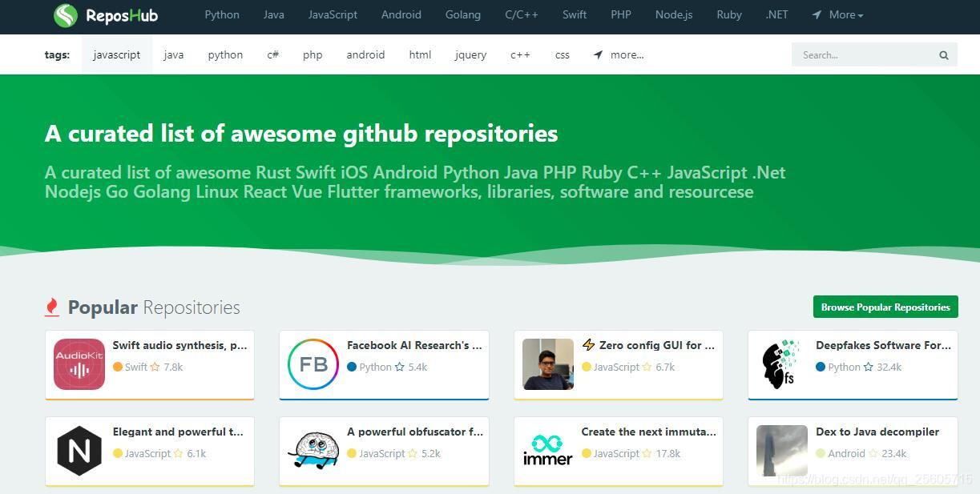Viewport: 980px width, 494px height.
Task: Open the Golang category in top menu
Action: coord(463,14)
